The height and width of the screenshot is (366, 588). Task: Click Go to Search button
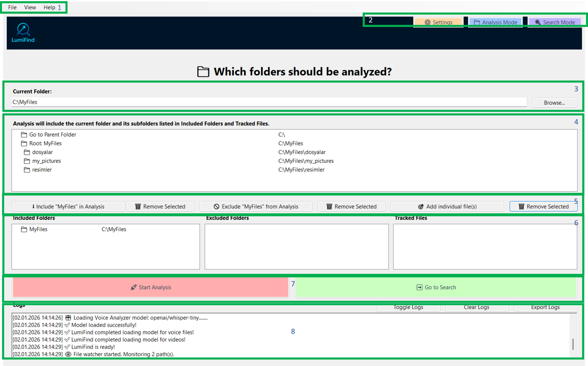[x=436, y=287]
